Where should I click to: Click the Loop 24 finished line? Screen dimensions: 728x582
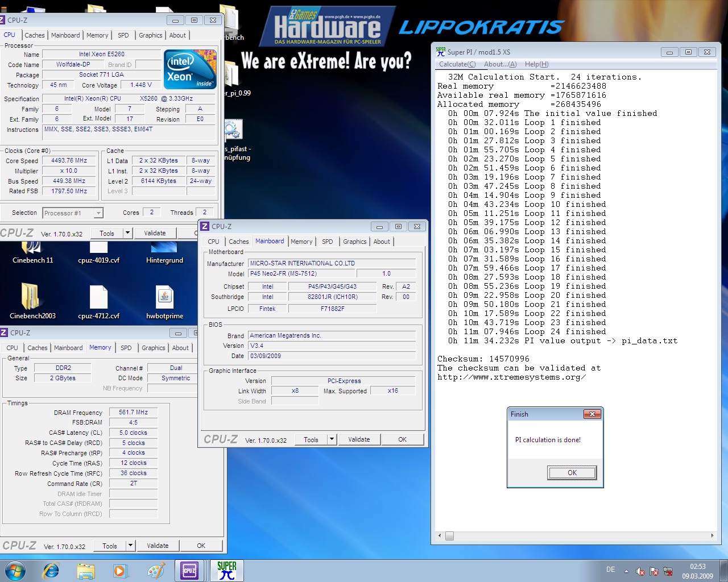[x=527, y=331]
